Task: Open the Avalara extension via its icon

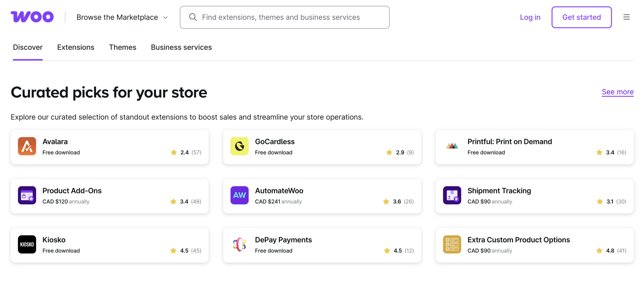Action: tap(27, 146)
